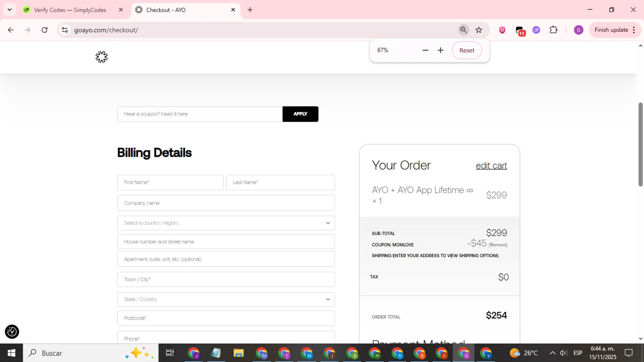This screenshot has height=362, width=644.
Task: Open the purple circular extension icon
Action: (536, 30)
